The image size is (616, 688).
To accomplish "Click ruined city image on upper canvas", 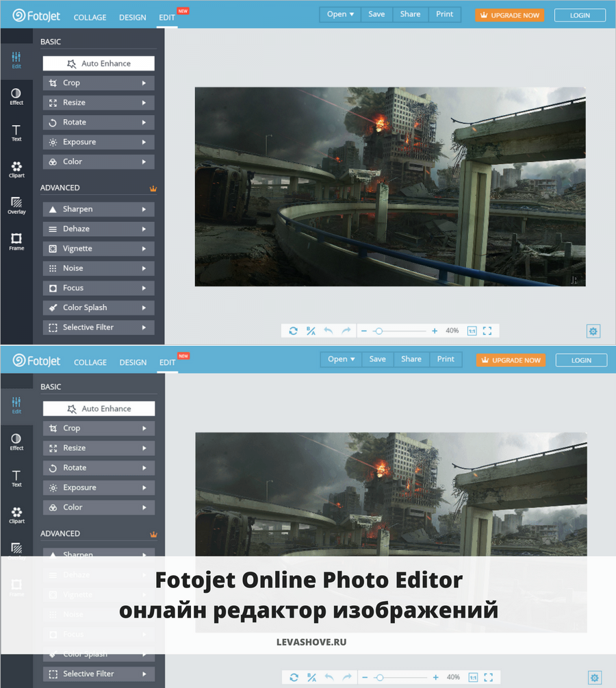I will point(390,187).
